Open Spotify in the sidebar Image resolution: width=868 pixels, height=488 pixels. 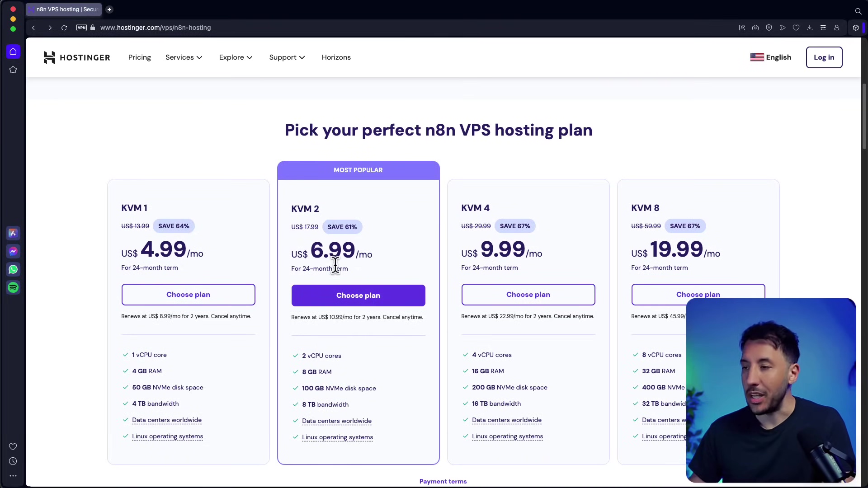point(13,287)
